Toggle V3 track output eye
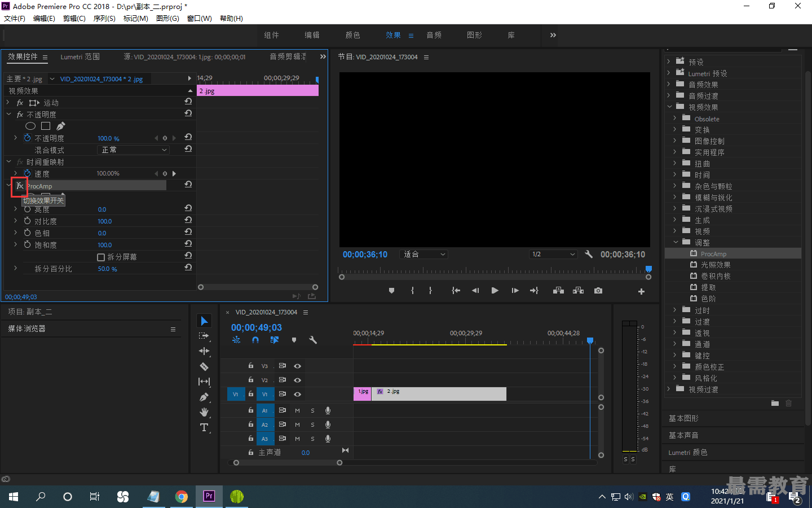 coord(297,366)
